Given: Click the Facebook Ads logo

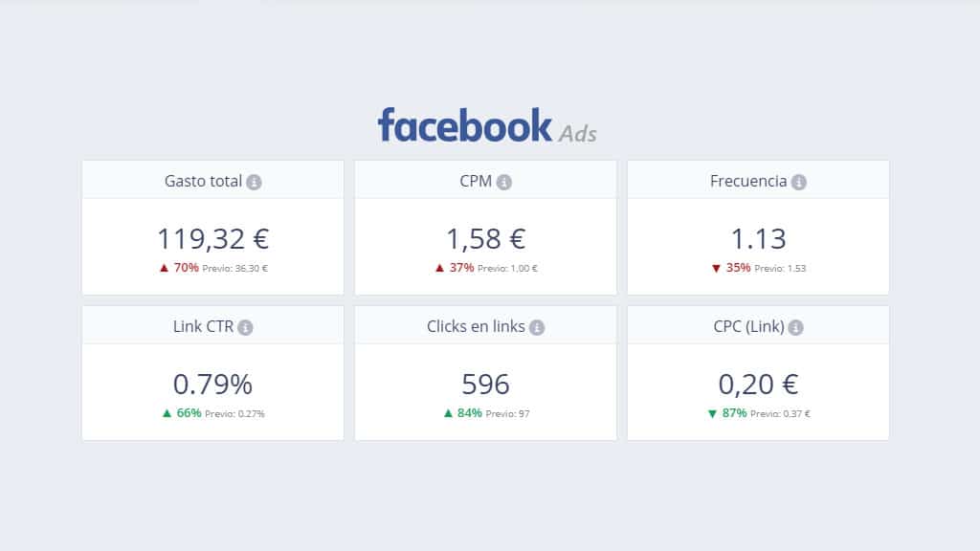Looking at the screenshot, I should (x=487, y=126).
